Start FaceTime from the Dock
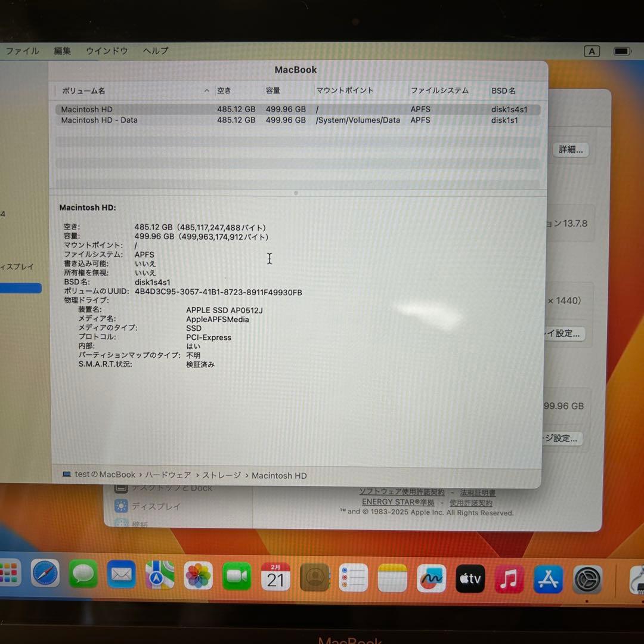The width and height of the screenshot is (644, 644). [x=237, y=577]
